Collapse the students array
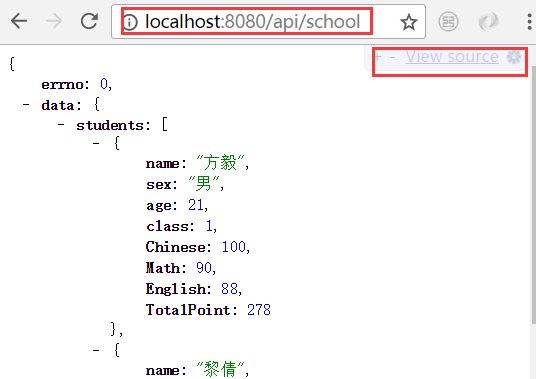 [x=61, y=124]
